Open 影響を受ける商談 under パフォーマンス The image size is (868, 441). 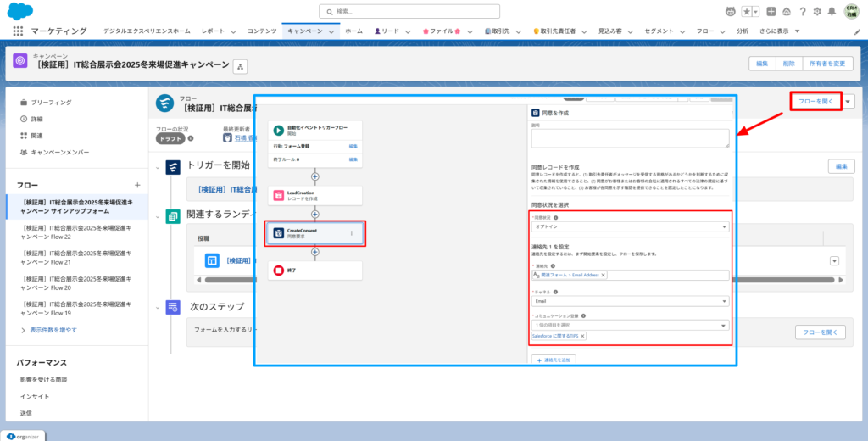[43, 380]
